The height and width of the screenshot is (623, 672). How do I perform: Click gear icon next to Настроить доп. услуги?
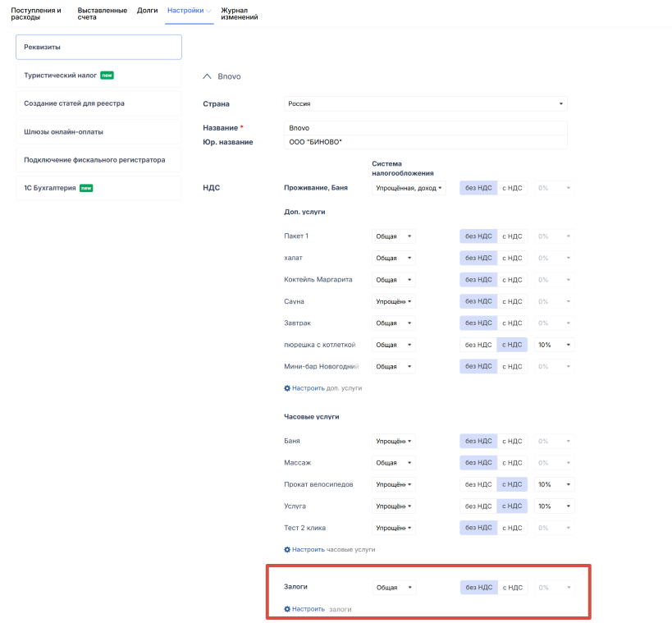(287, 388)
